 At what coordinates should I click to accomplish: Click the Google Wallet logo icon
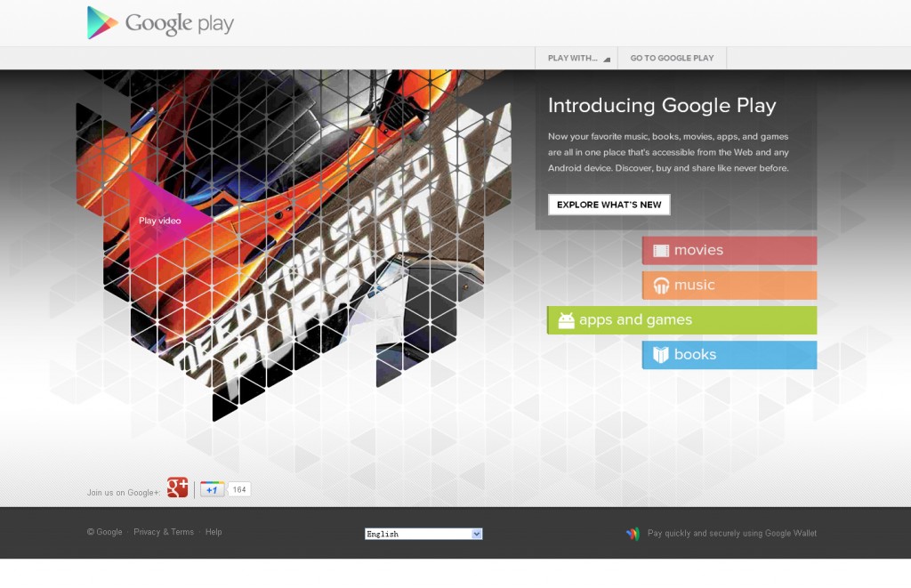pos(633,534)
